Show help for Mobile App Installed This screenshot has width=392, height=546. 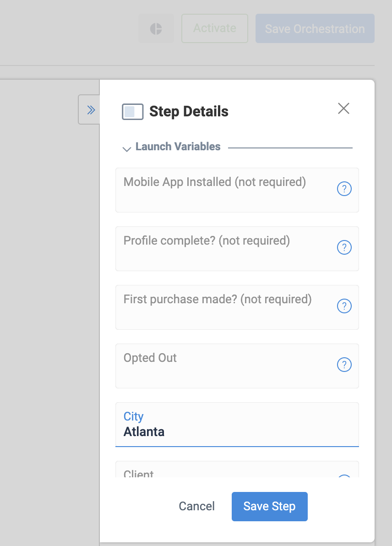point(344,189)
